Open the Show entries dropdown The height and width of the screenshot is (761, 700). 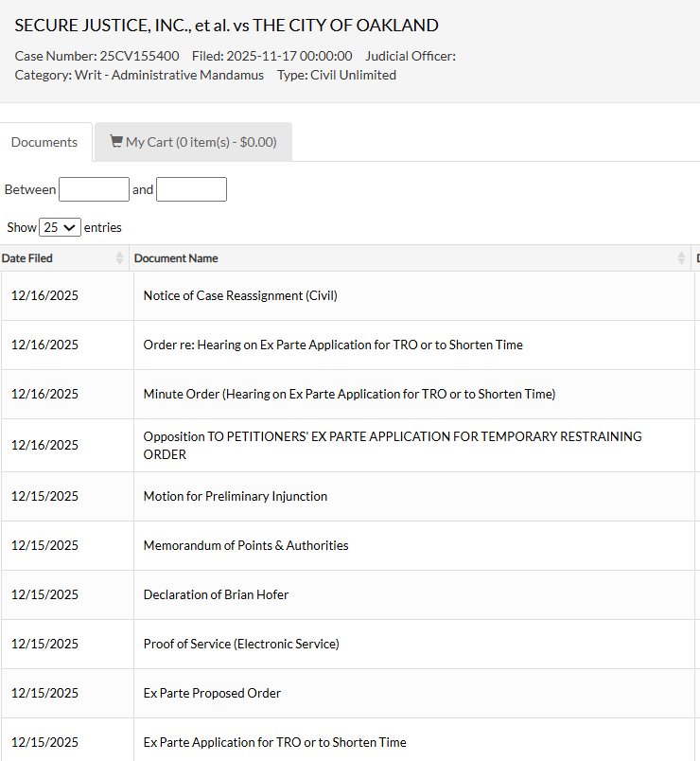61,227
